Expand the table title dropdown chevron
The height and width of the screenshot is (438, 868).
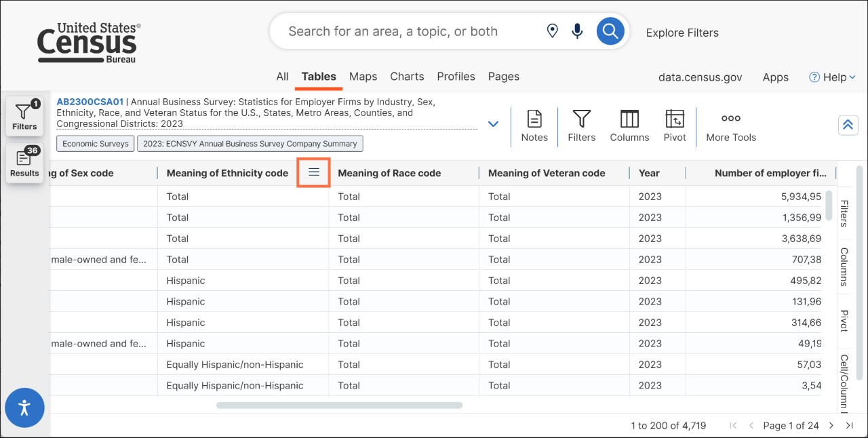click(x=493, y=124)
